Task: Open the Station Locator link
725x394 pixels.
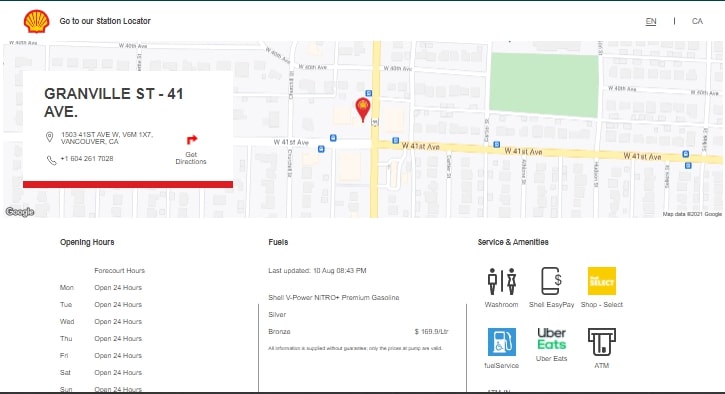Action: (x=105, y=21)
